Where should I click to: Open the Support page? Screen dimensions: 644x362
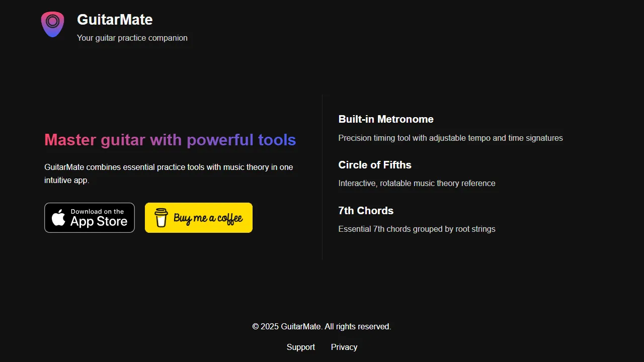300,347
